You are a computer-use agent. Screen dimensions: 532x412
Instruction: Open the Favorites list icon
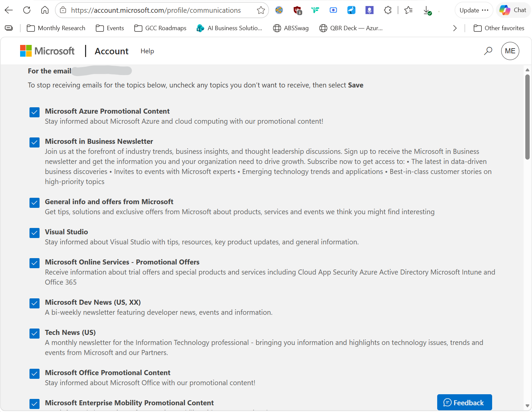[x=408, y=10]
